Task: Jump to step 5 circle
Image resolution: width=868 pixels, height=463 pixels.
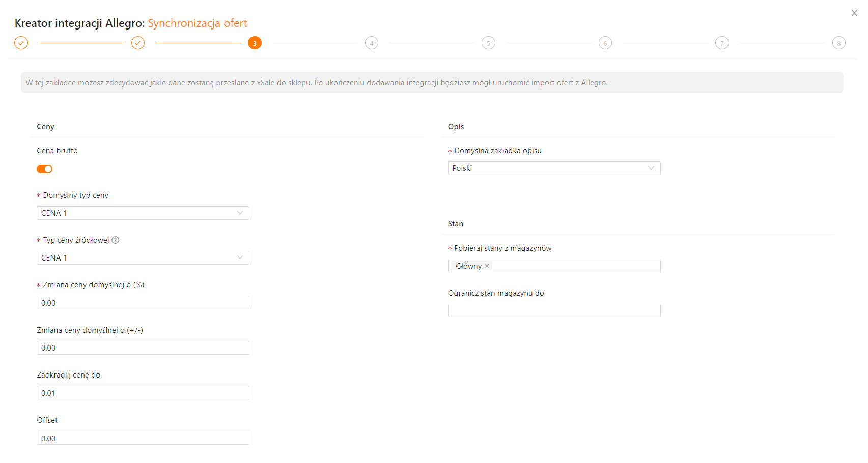Action: point(488,43)
